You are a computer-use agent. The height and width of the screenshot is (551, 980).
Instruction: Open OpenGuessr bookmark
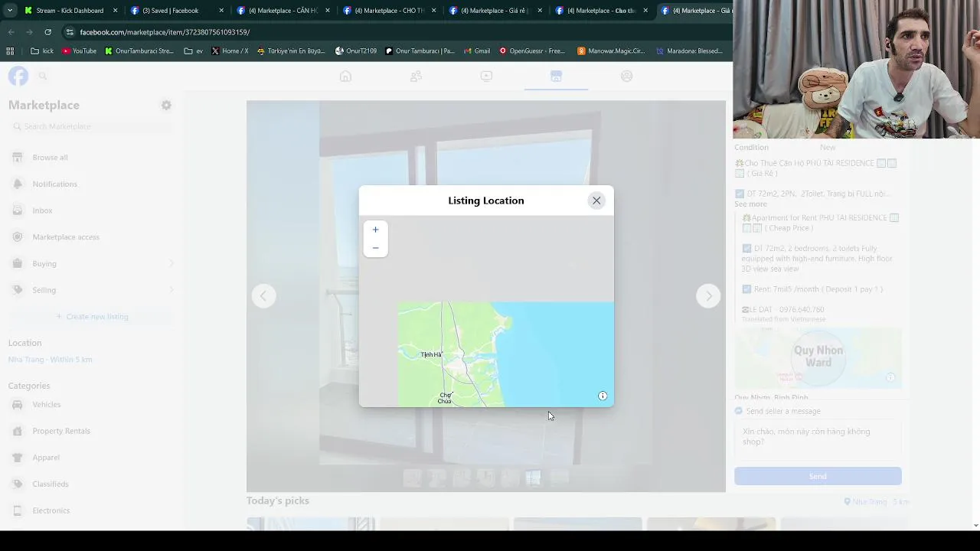532,51
